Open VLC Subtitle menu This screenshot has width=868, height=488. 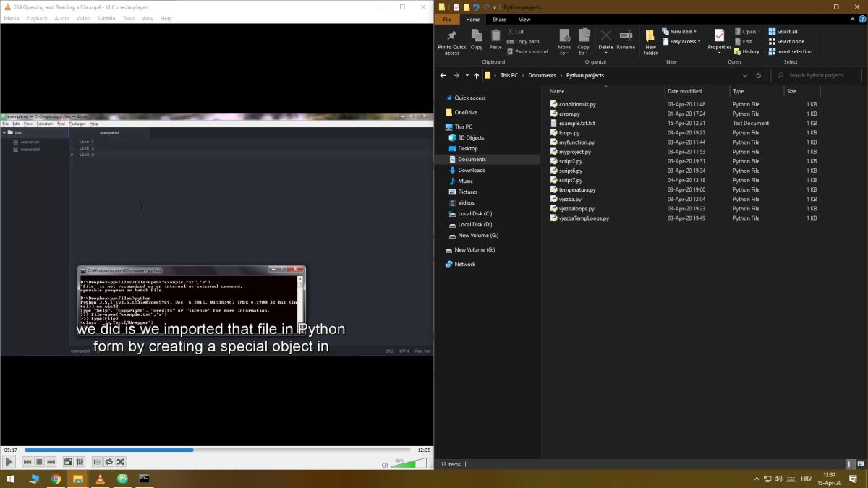tap(106, 18)
